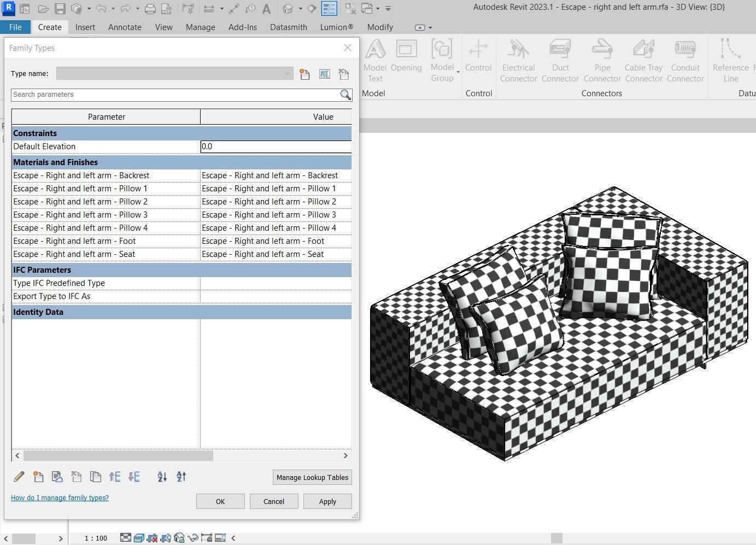
Task: Switch to the View tab
Action: [x=163, y=27]
